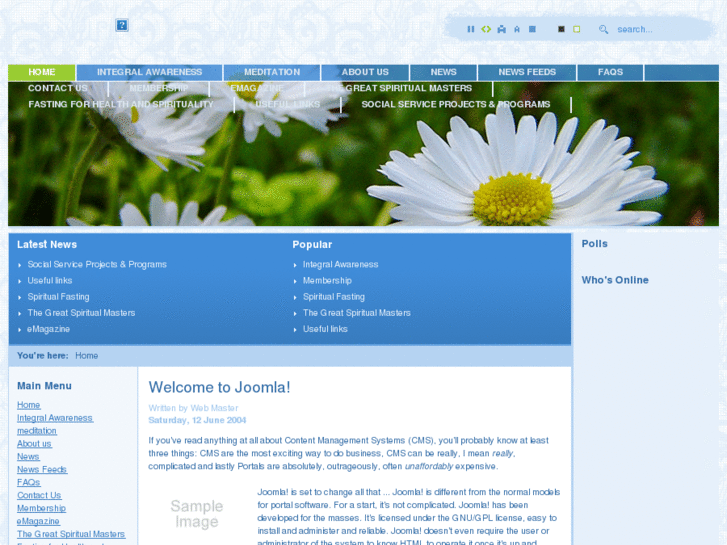Click The Great Spiritual Masters in Main Menu
727x545 pixels.
71,534
